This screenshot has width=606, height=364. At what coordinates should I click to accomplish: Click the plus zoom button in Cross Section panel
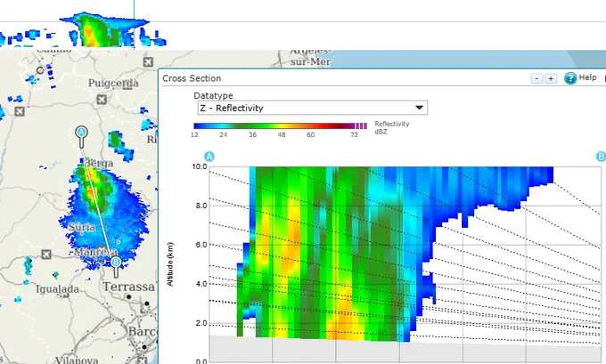(x=551, y=78)
